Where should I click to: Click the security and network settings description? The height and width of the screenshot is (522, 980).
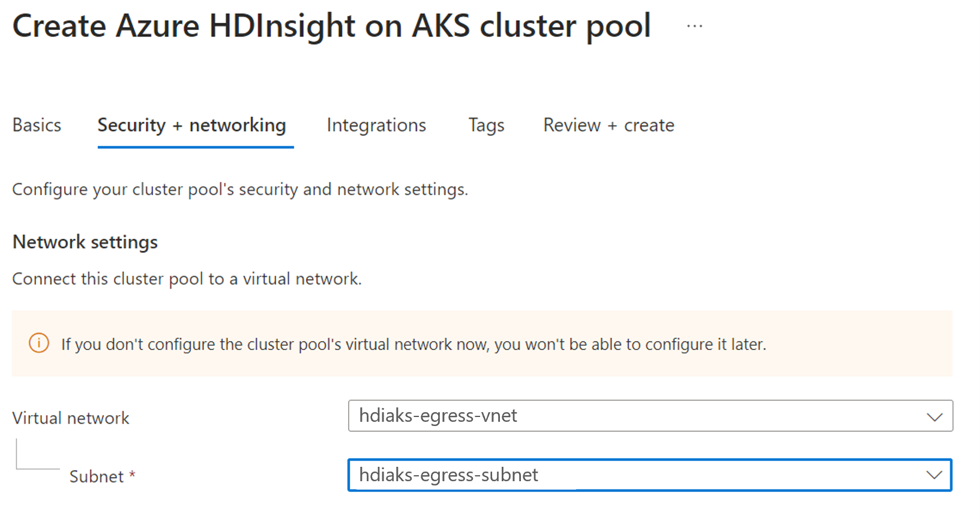[240, 190]
